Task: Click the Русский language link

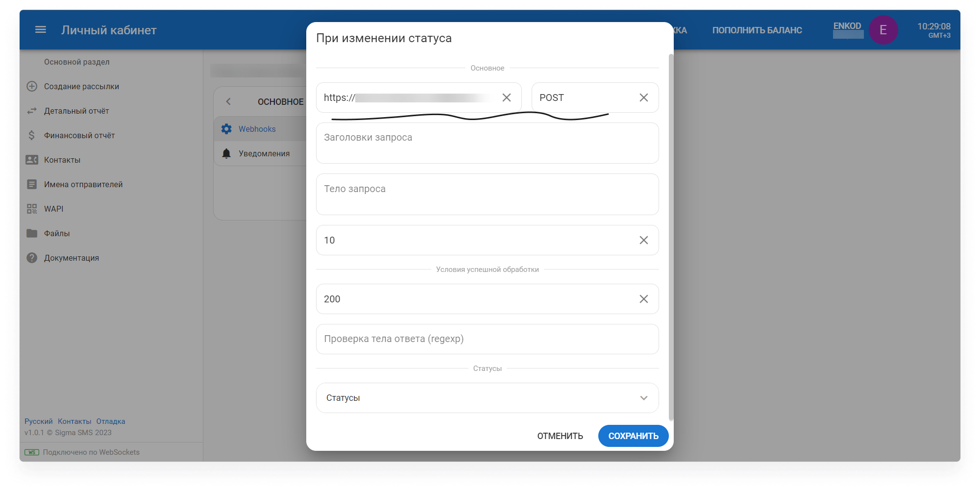Action: (x=39, y=421)
